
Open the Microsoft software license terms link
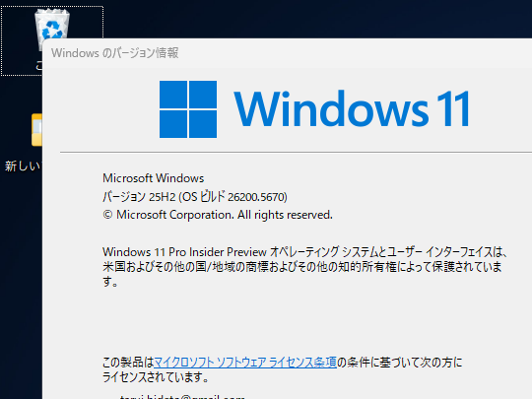tap(245, 362)
